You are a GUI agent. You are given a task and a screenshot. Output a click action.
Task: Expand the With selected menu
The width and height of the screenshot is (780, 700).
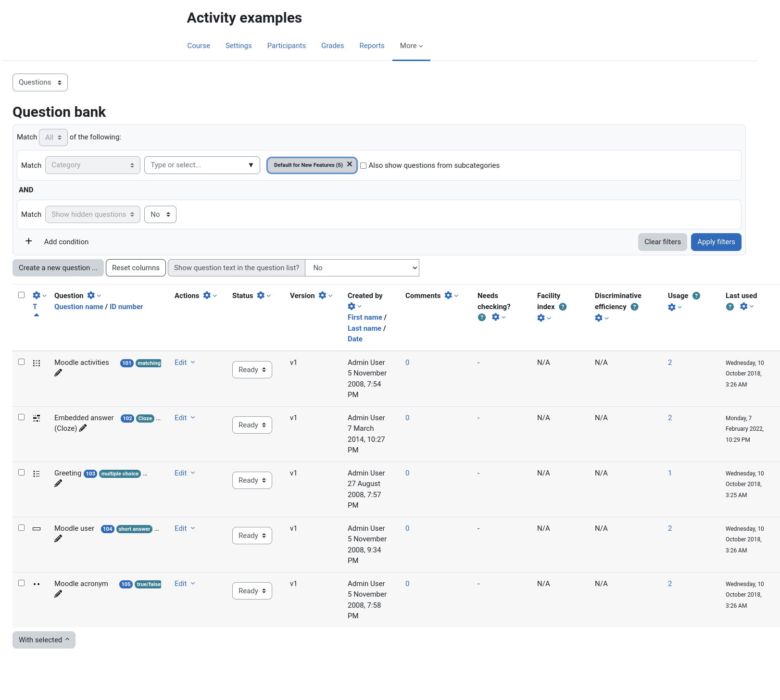[44, 640]
